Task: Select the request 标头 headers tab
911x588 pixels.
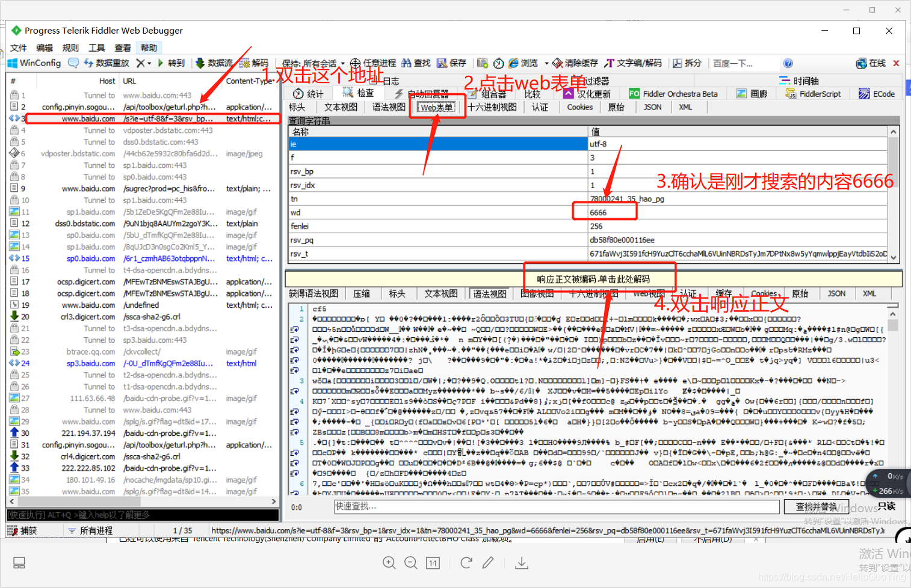Action: coord(297,107)
